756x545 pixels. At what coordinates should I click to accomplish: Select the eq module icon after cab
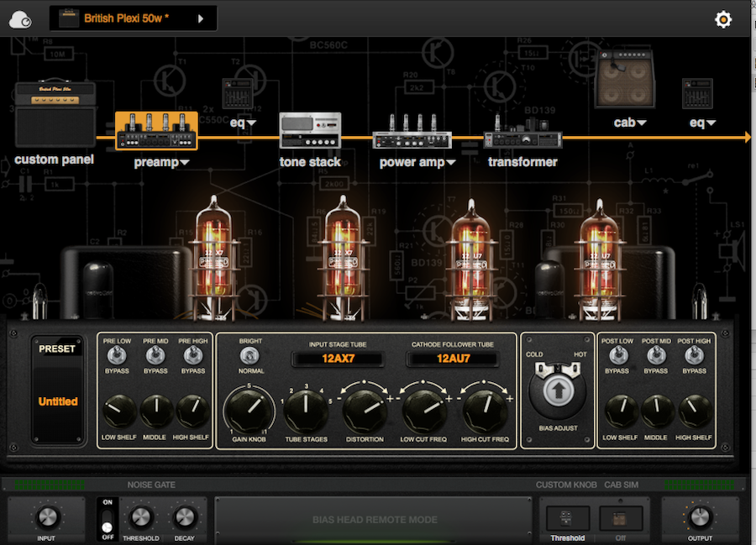coord(697,94)
